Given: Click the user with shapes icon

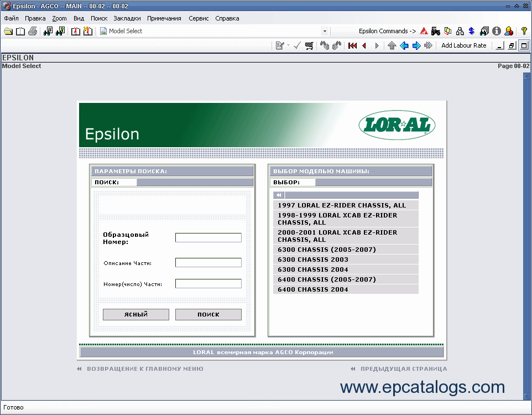Looking at the screenshot, I should click(x=509, y=31).
